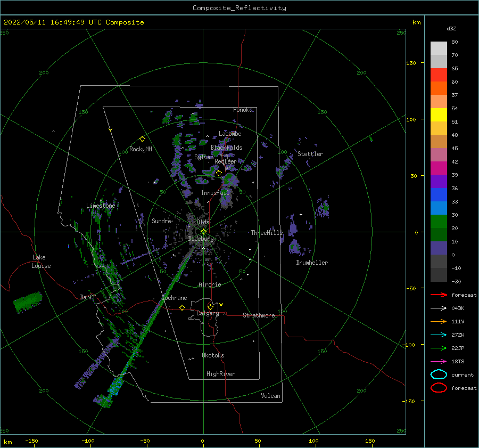Image resolution: width=479 pixels, height=448 pixels.
Task: Click the Olds town label
Action: (x=203, y=222)
